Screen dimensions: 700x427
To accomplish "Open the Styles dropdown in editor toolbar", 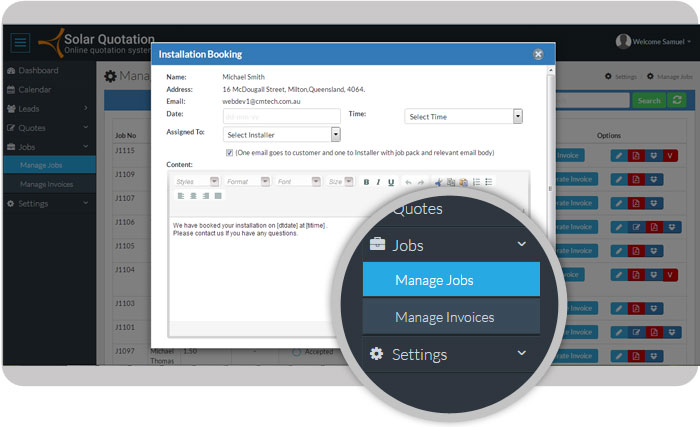I will (196, 181).
